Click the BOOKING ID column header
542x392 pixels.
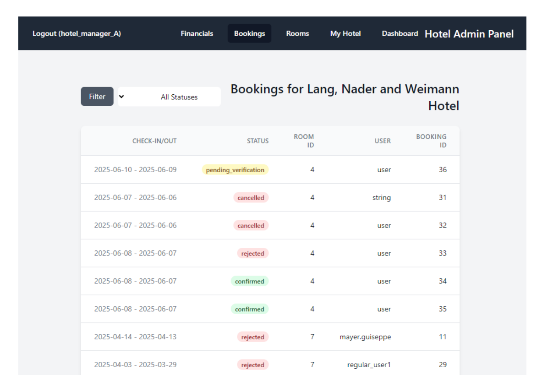click(x=431, y=141)
